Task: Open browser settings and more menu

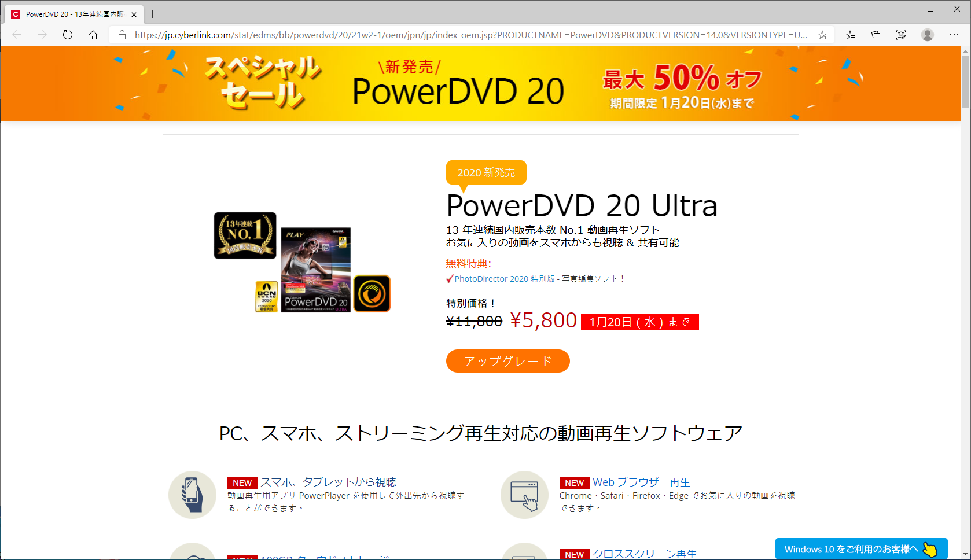Action: (954, 35)
